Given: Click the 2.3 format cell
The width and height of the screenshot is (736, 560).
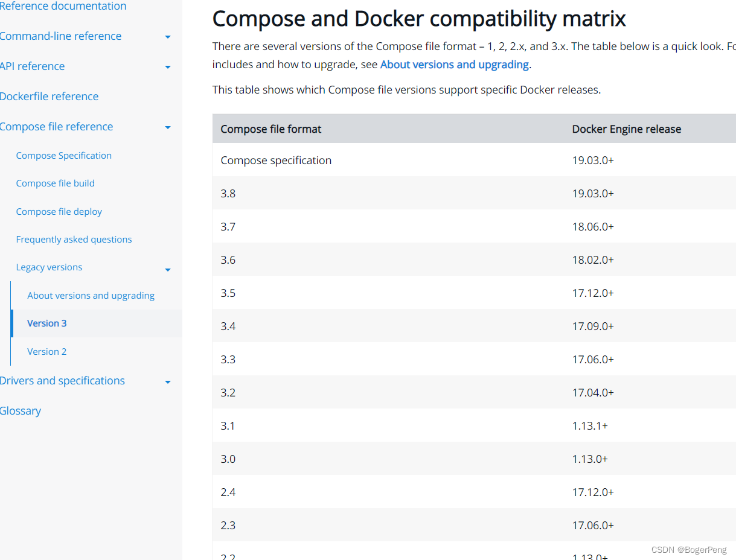Looking at the screenshot, I should [228, 526].
